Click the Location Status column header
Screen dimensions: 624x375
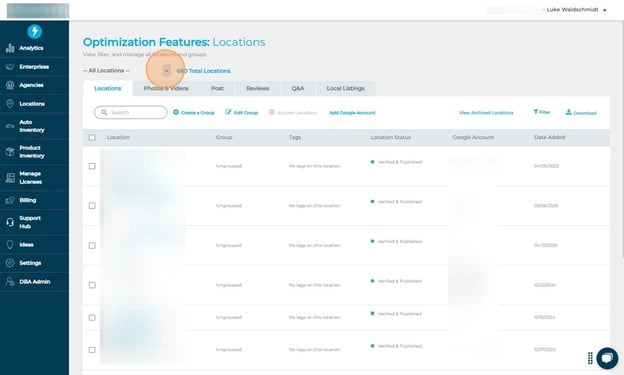(x=391, y=137)
